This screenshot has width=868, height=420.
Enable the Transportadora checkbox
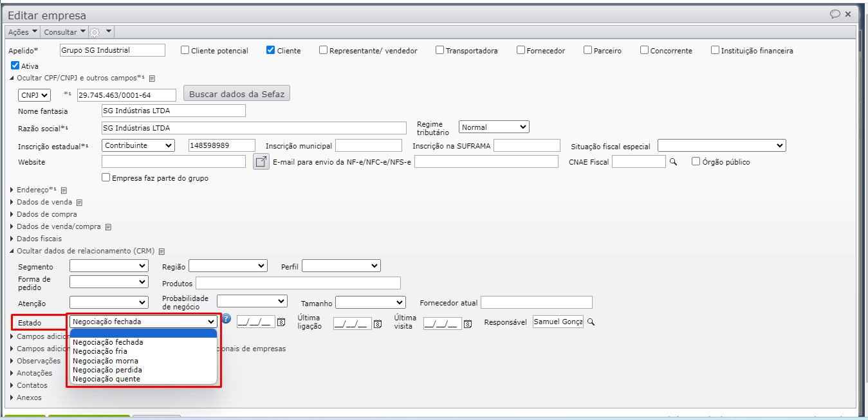coord(439,50)
